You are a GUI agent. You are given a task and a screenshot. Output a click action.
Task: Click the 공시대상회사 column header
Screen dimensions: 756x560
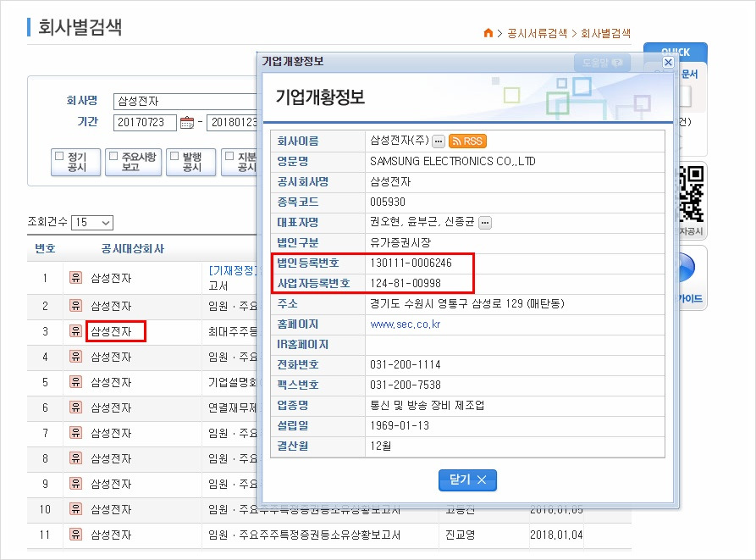coord(133,249)
